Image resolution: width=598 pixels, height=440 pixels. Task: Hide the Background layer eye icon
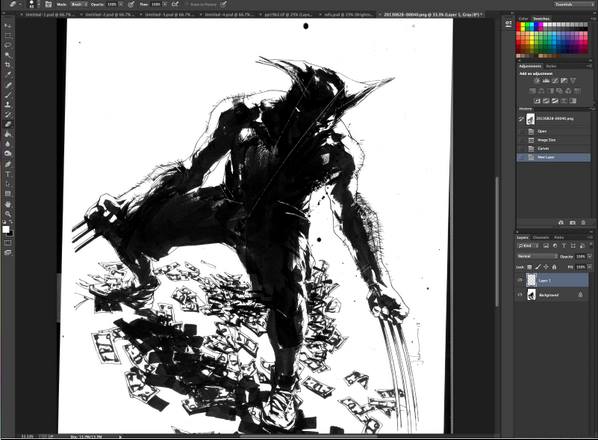coord(520,295)
